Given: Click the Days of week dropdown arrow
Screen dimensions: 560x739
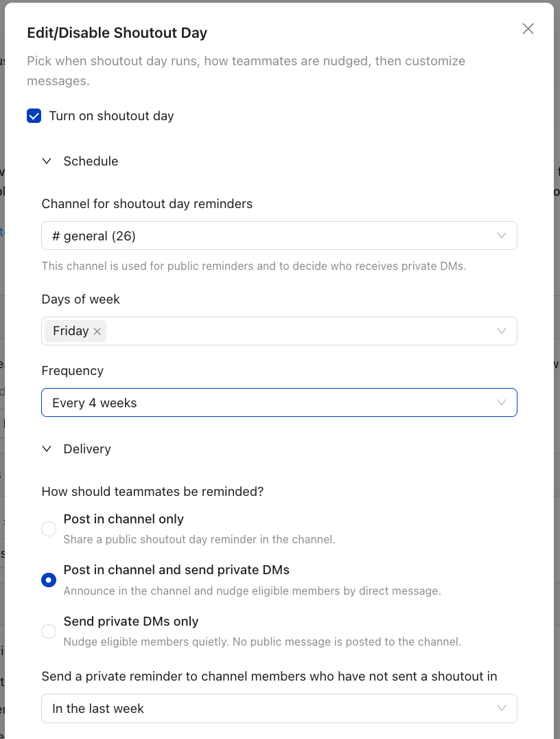Looking at the screenshot, I should [502, 331].
